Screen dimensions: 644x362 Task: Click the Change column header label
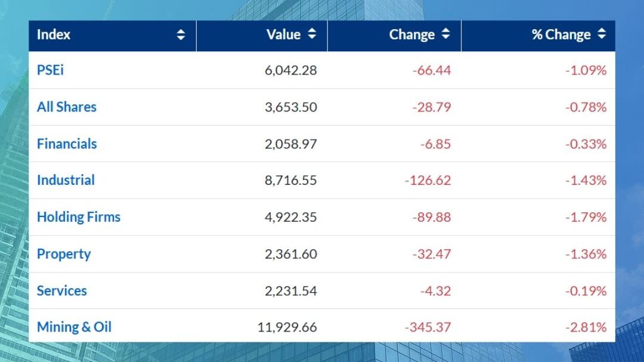(411, 35)
